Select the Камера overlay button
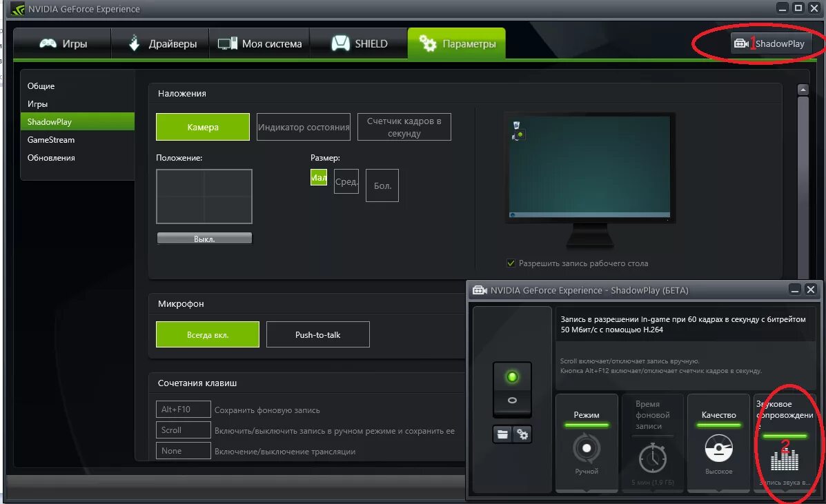Screen dimensions: 826x504 coord(203,127)
